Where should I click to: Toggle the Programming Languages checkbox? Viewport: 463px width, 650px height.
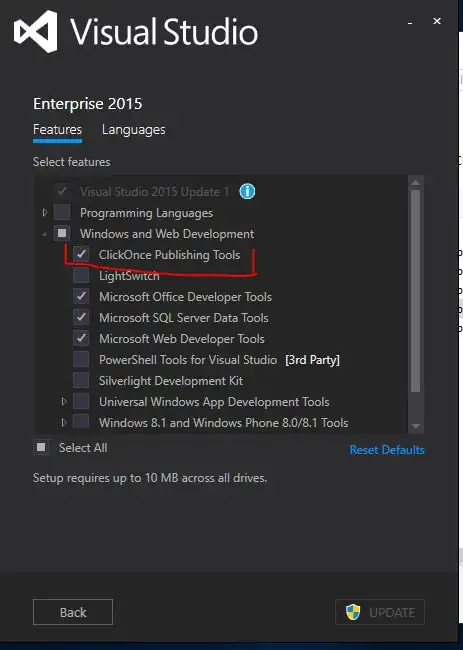click(x=62, y=212)
